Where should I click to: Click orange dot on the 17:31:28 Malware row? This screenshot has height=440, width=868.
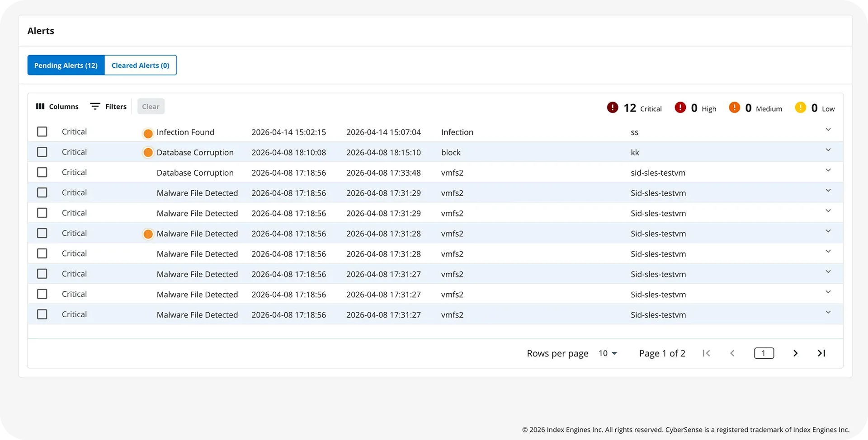pos(148,234)
